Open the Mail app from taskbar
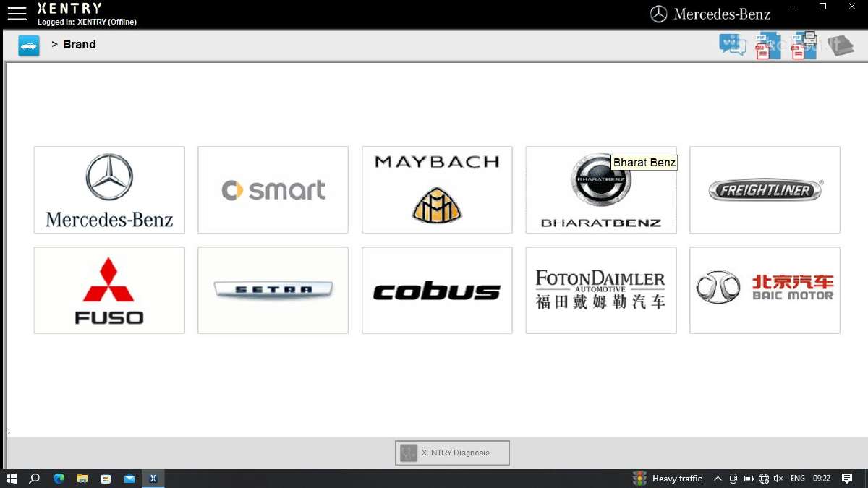 129,479
